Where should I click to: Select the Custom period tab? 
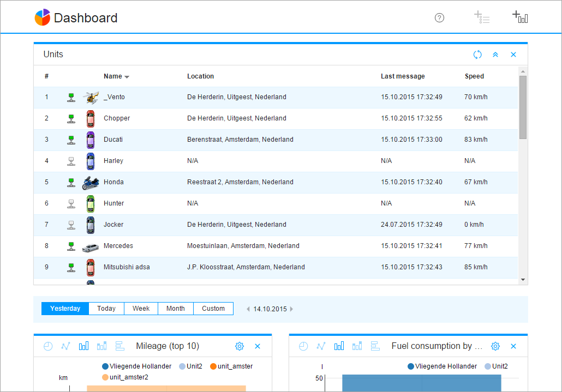213,309
